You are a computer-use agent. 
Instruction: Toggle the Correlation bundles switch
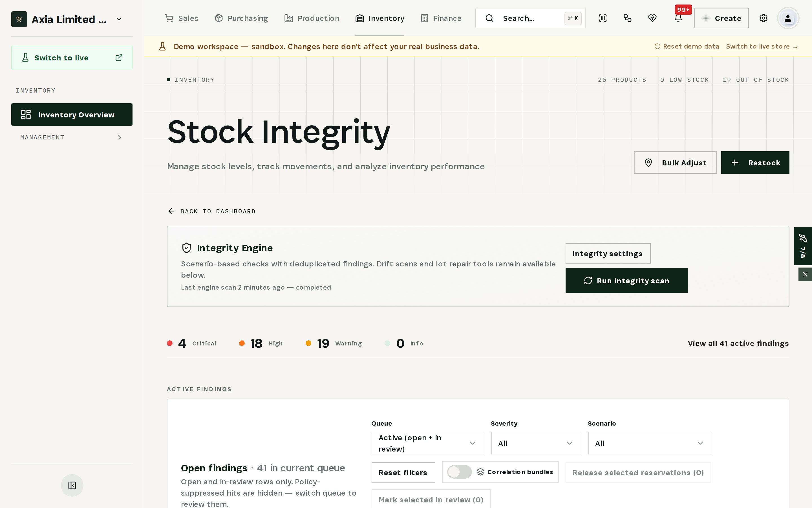click(459, 472)
